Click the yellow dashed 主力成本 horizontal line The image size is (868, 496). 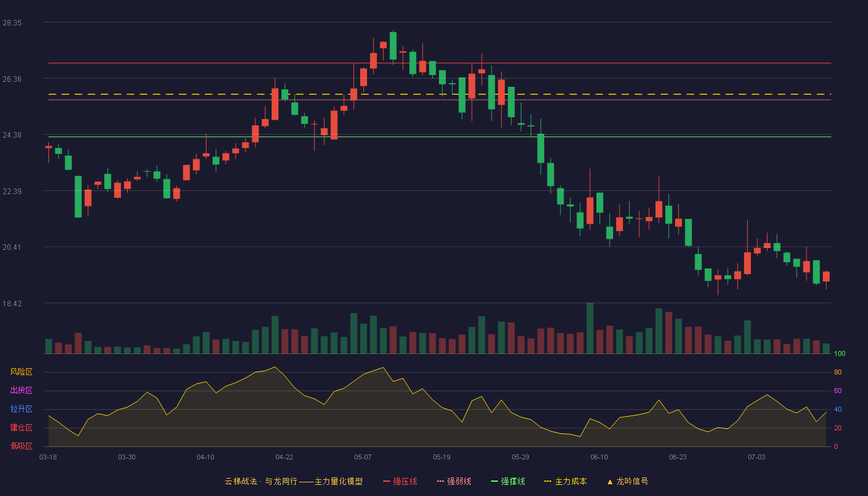pos(440,94)
